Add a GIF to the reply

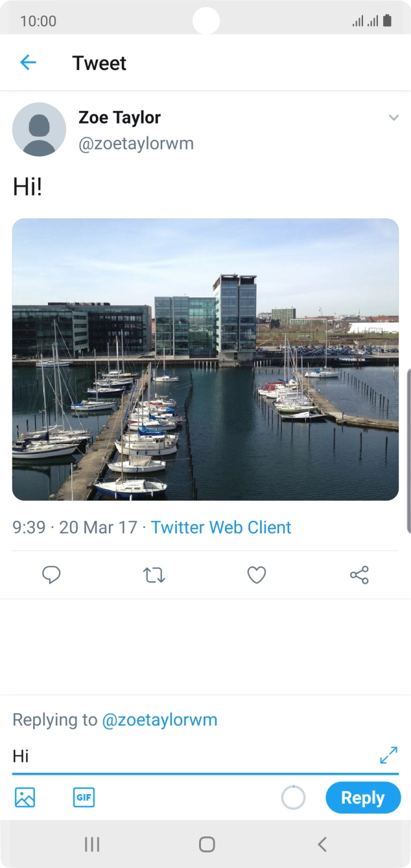coord(84,797)
